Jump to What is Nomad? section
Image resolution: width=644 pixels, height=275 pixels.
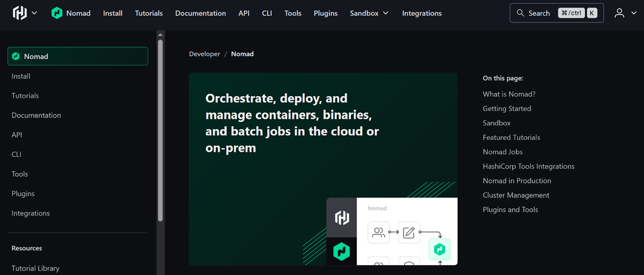pos(509,94)
